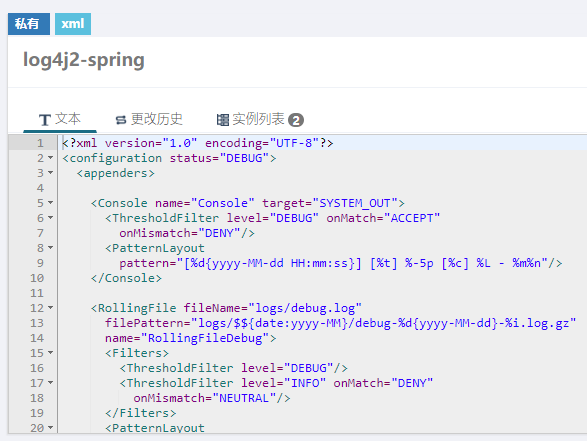The width and height of the screenshot is (587, 441).
Task: Collapse ThresholdFilter fold arrow on line 6
Action: tap(51, 218)
